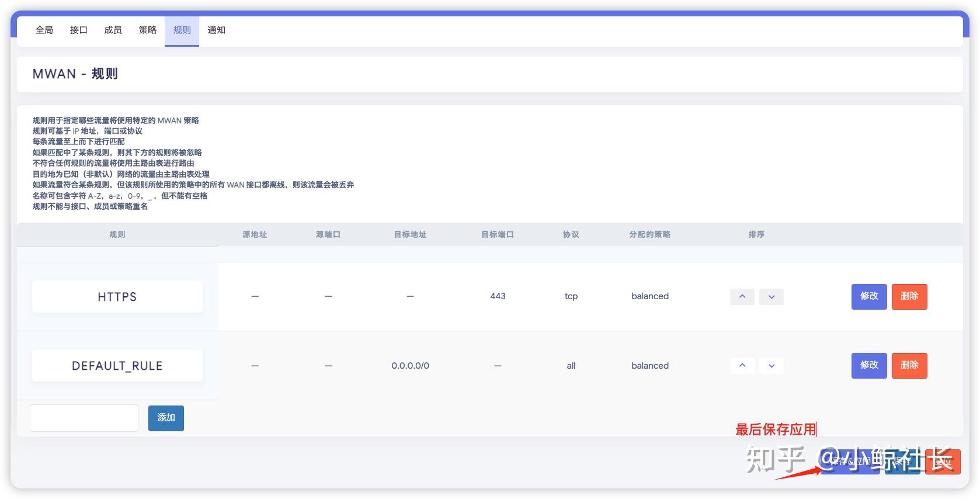980x499 pixels.
Task: Click the 排序 column header
Action: 756,234
